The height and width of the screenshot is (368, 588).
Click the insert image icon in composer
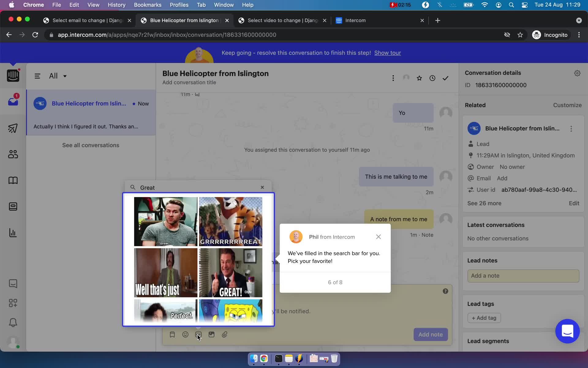point(212,335)
